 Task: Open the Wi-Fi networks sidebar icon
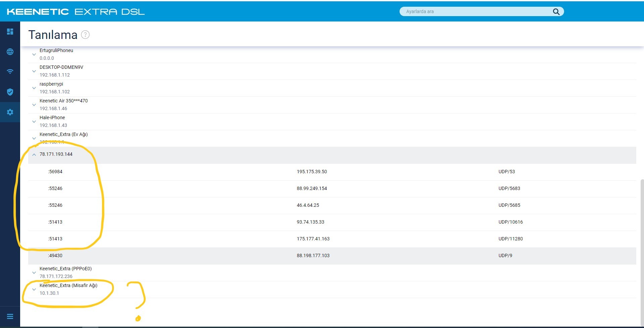pyautogui.click(x=10, y=72)
